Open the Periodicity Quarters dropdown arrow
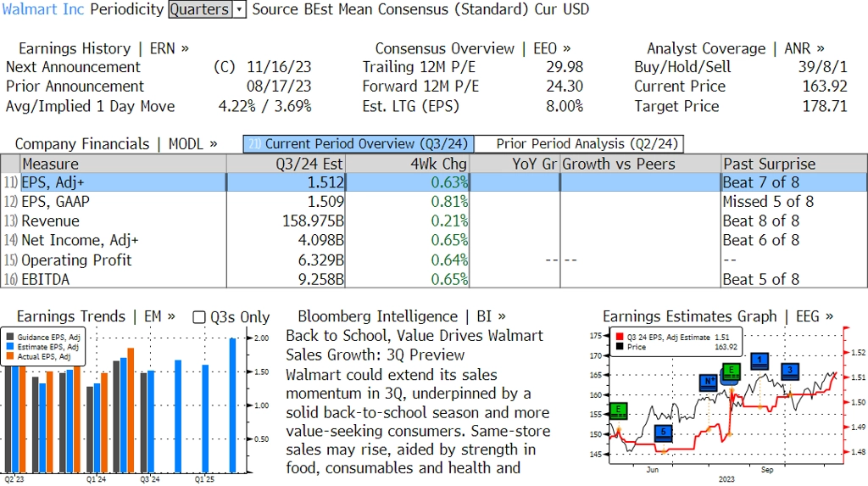Image resolution: width=868 pixels, height=486 pixels. [x=239, y=9]
